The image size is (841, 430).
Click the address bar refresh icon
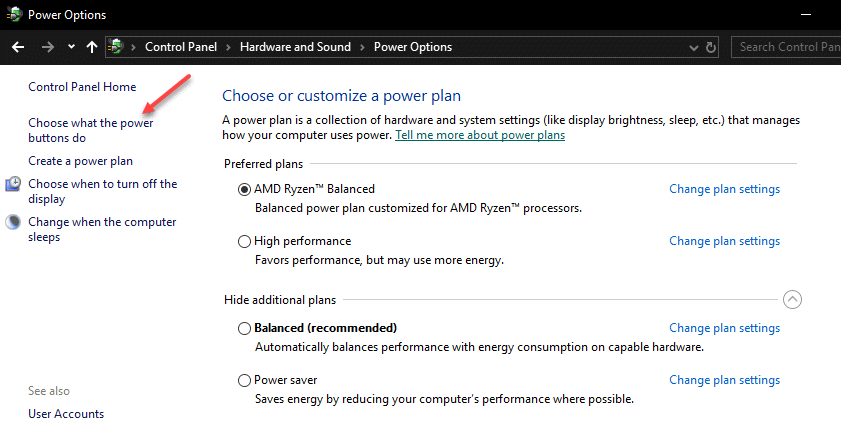(x=711, y=47)
